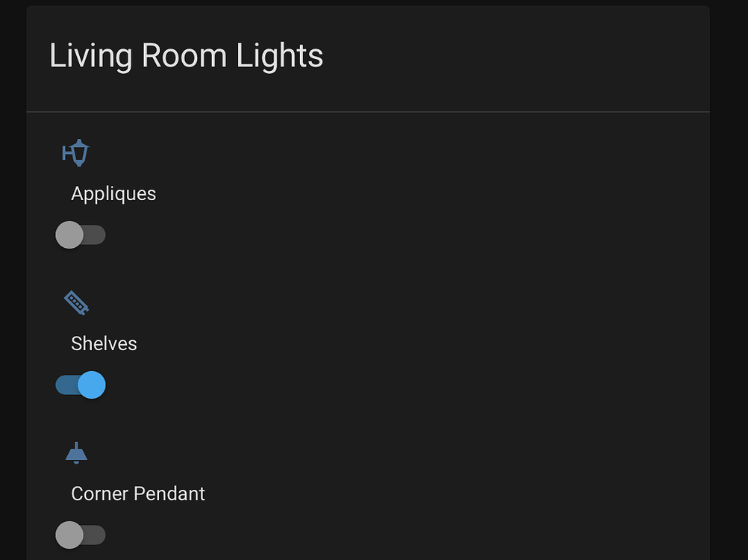Click the Corner Pendant ceiling lamp icon
Screen dimensions: 748x560
[76, 453]
